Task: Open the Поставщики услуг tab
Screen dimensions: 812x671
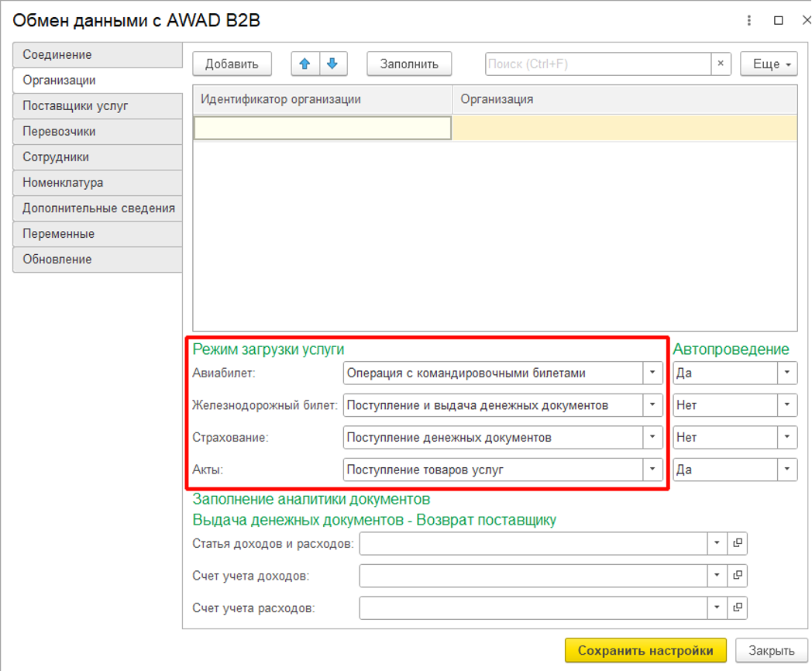Action: pyautogui.click(x=97, y=106)
